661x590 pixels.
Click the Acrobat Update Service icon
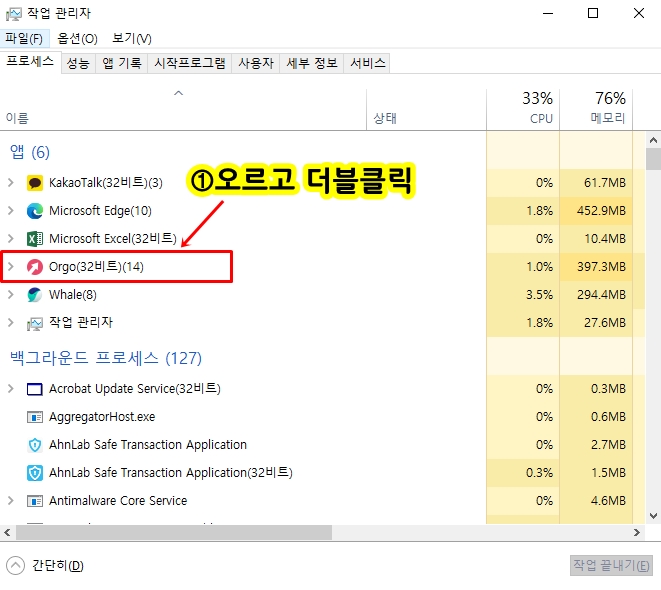(x=35, y=389)
